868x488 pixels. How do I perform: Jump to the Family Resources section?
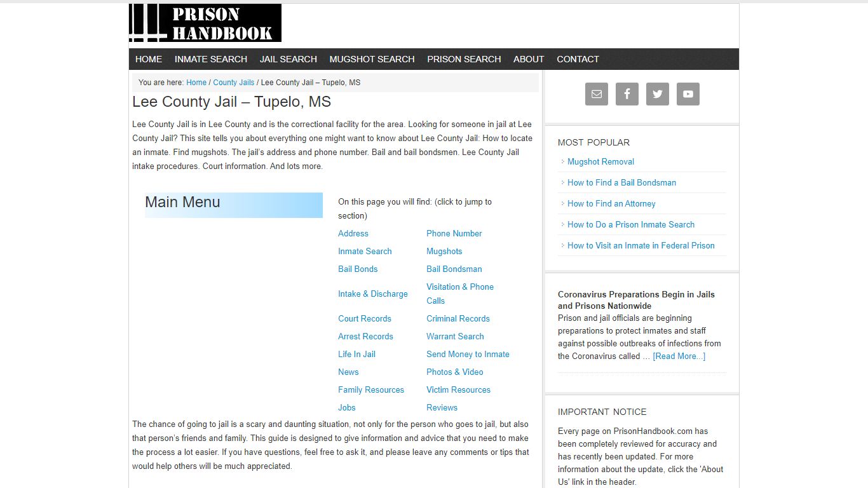click(x=371, y=390)
